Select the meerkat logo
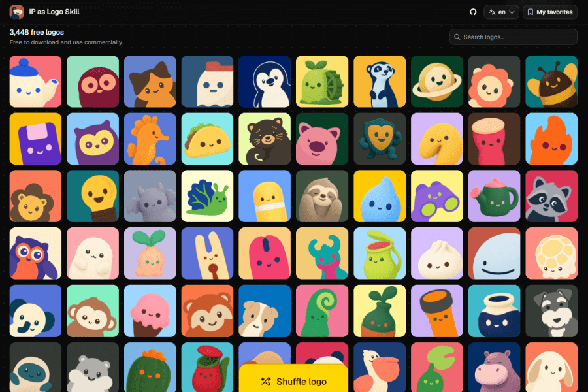Image resolution: width=588 pixels, height=392 pixels. tap(380, 82)
